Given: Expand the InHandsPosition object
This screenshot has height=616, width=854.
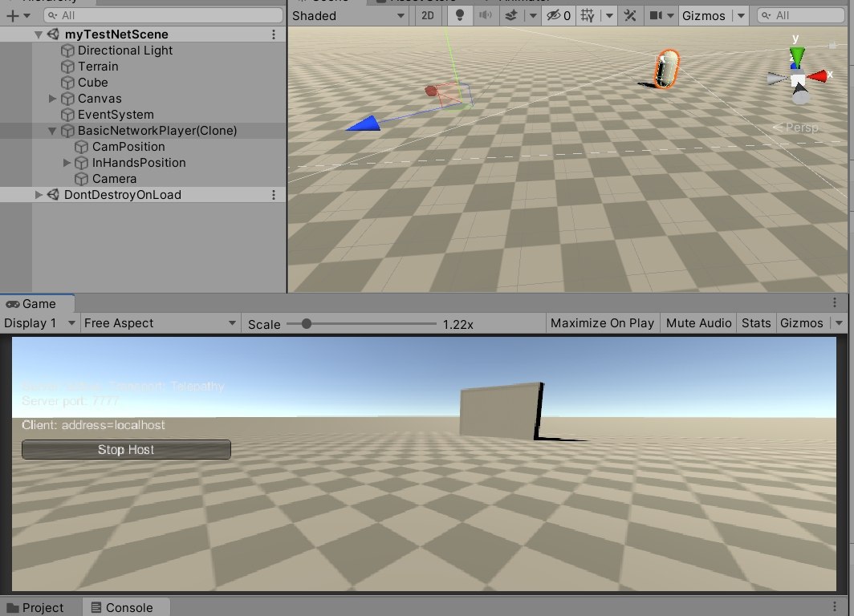Looking at the screenshot, I should click(x=67, y=163).
